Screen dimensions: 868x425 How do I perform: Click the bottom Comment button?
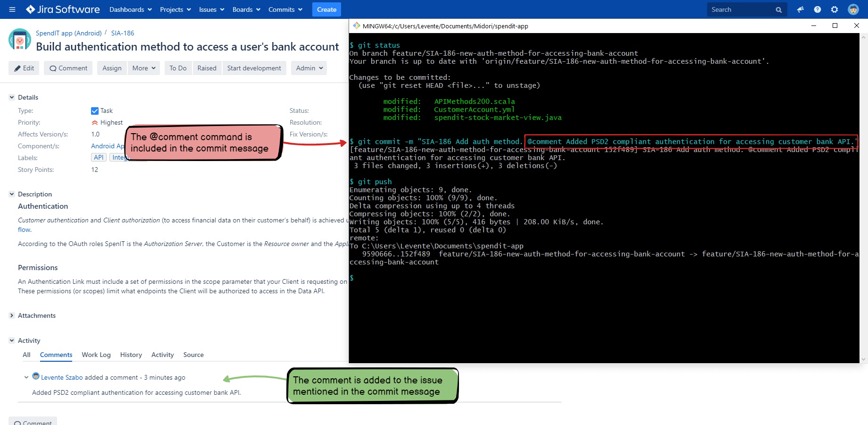(x=33, y=421)
